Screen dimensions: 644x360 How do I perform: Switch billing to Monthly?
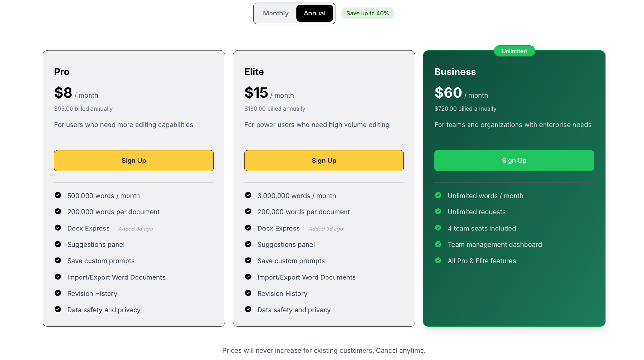click(276, 13)
